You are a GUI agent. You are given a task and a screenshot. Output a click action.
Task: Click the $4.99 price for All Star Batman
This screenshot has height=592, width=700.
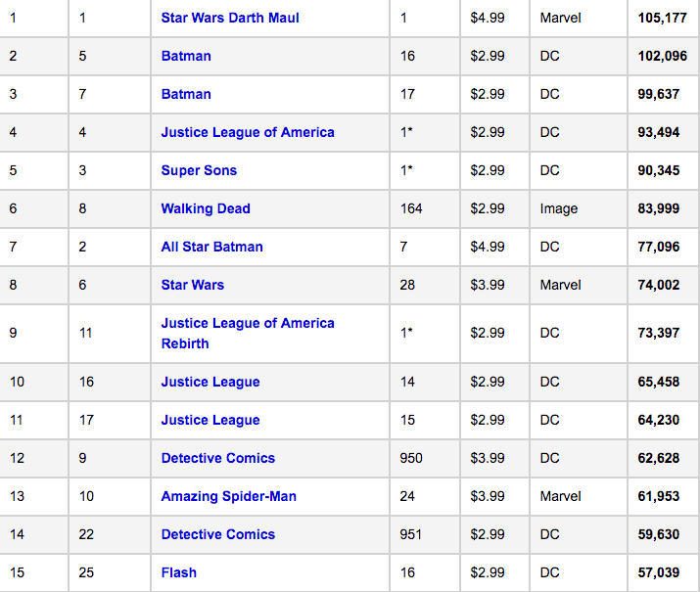point(488,247)
